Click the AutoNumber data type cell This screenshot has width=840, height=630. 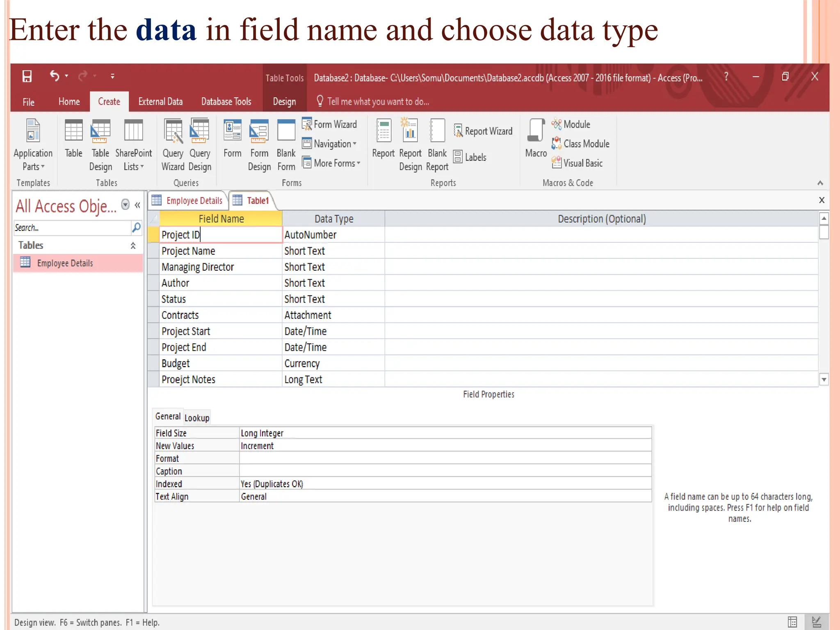pyautogui.click(x=333, y=235)
